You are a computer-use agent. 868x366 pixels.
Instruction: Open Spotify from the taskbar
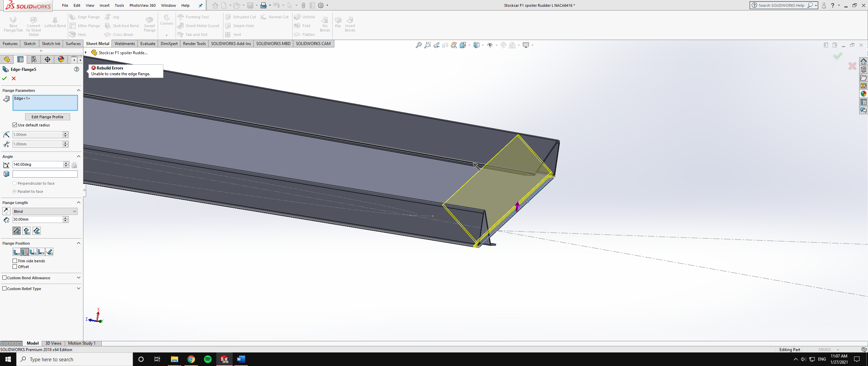pyautogui.click(x=208, y=359)
